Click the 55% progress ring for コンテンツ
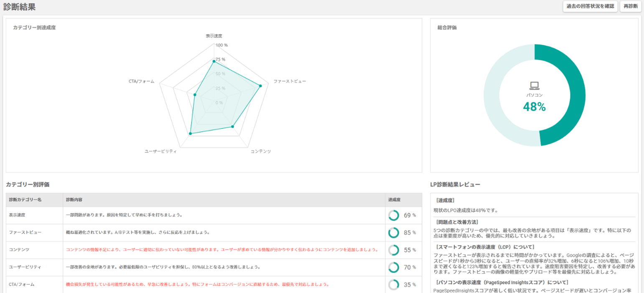Image resolution: width=644 pixels, height=293 pixels. coord(393,250)
